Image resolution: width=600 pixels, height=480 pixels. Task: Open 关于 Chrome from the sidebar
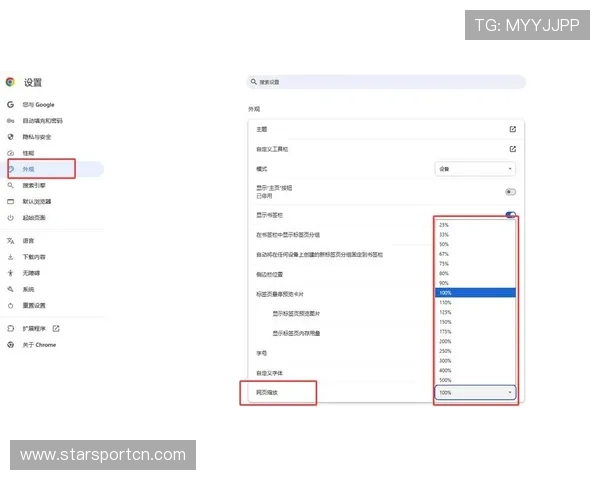pos(39,344)
